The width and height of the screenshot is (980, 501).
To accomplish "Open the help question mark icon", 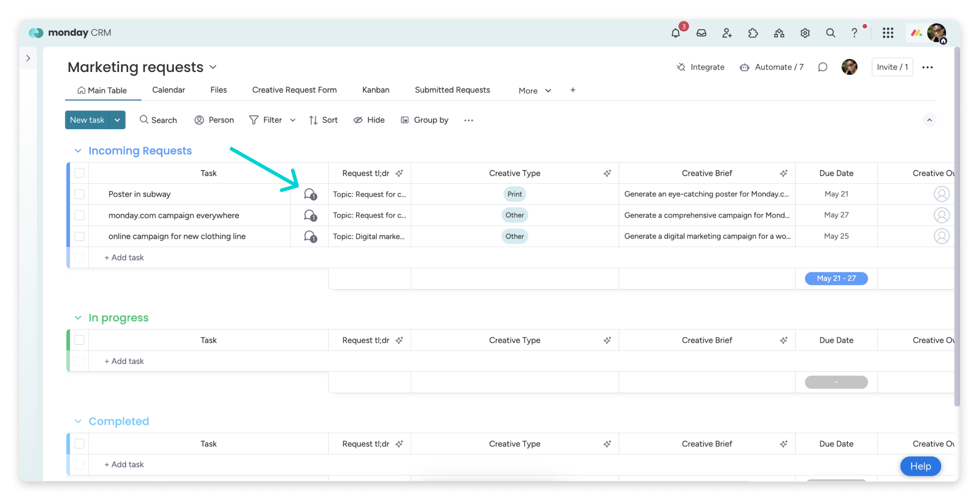I will (854, 33).
